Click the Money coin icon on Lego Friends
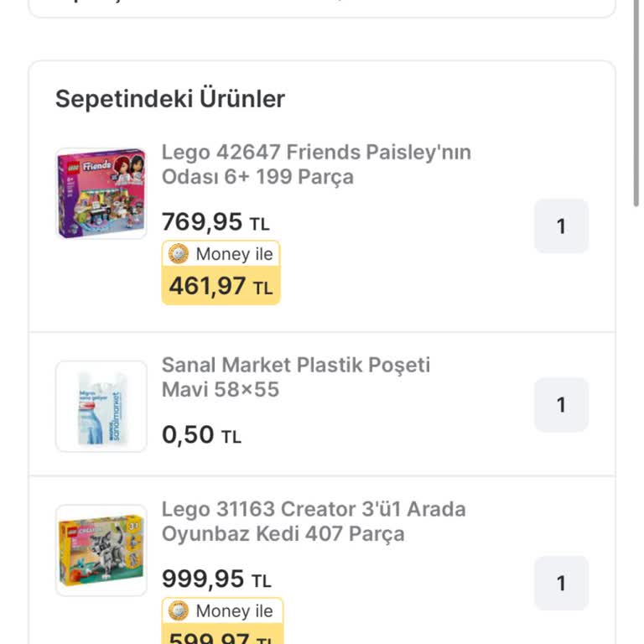644x644 pixels. (x=179, y=253)
